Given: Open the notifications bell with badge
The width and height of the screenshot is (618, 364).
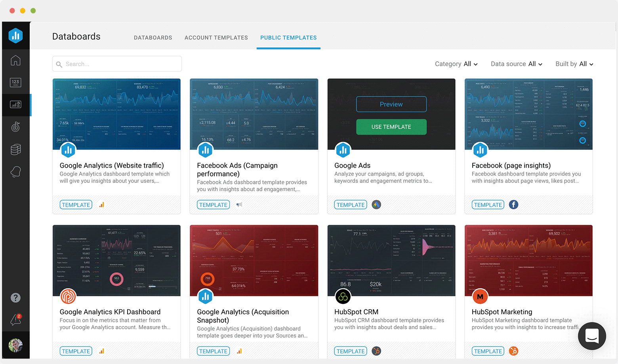Looking at the screenshot, I should [x=16, y=319].
